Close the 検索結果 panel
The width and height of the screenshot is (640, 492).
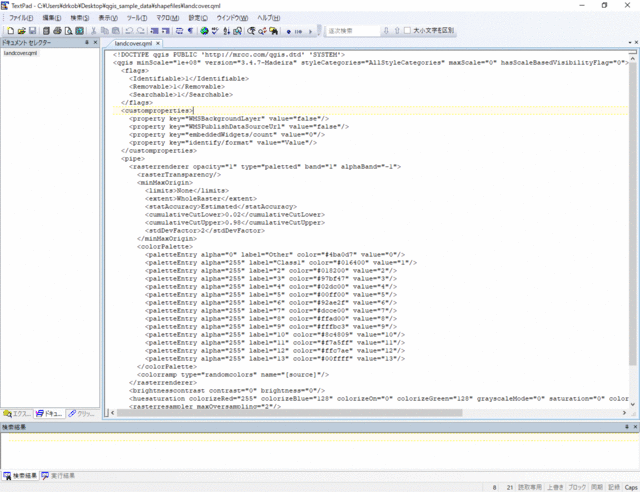point(635,427)
